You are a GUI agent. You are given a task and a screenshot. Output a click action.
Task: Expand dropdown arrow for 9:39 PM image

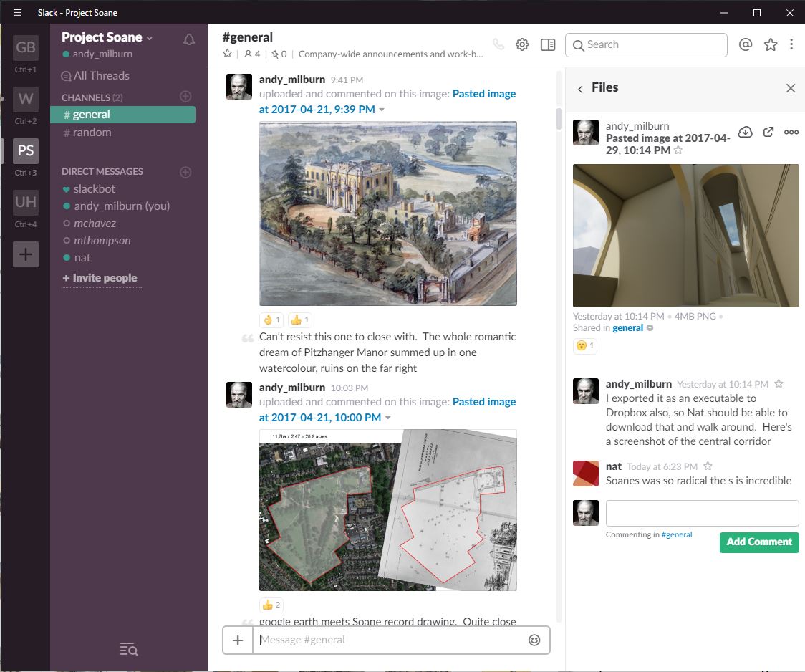pos(382,110)
